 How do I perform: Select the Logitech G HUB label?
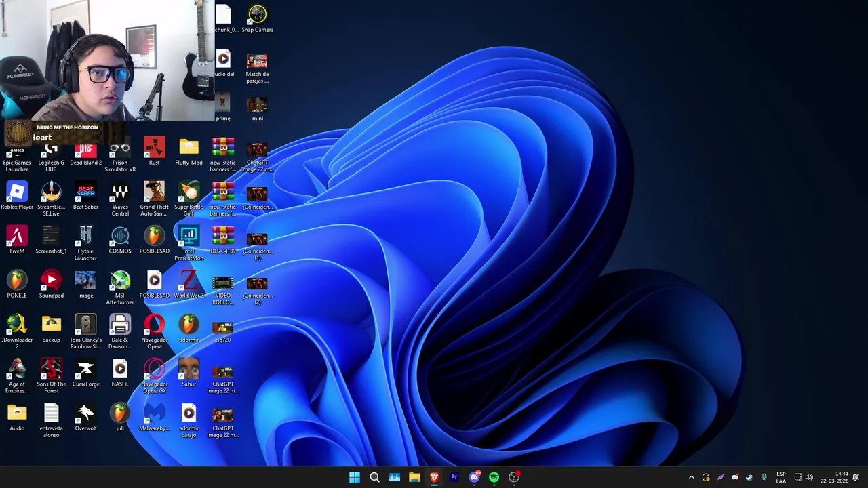pyautogui.click(x=51, y=166)
